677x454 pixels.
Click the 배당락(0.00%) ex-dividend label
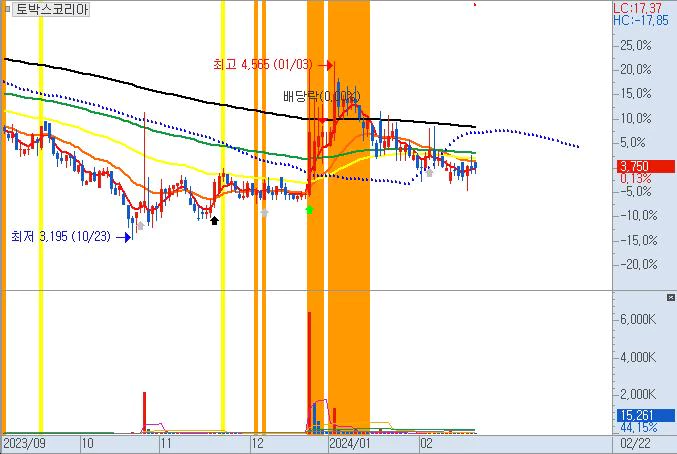[x=321, y=96]
